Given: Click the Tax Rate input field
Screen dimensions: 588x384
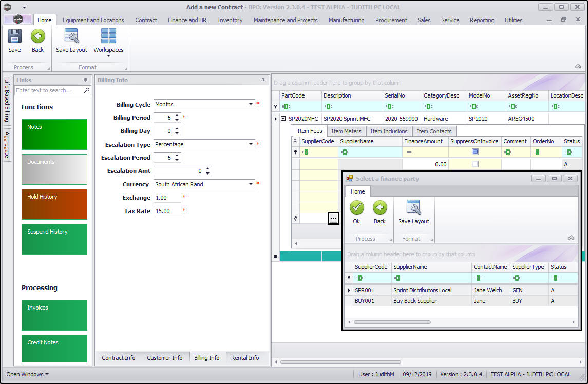Looking at the screenshot, I should tap(167, 211).
